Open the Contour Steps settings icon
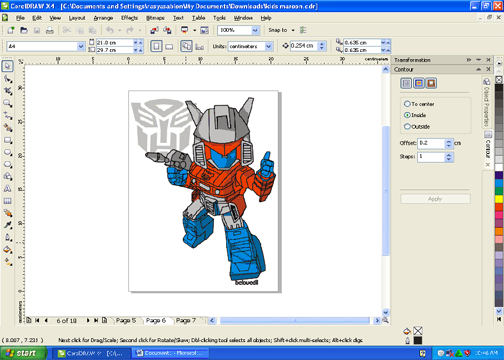Image resolution: width=504 pixels, height=360 pixels. pyautogui.click(x=406, y=83)
